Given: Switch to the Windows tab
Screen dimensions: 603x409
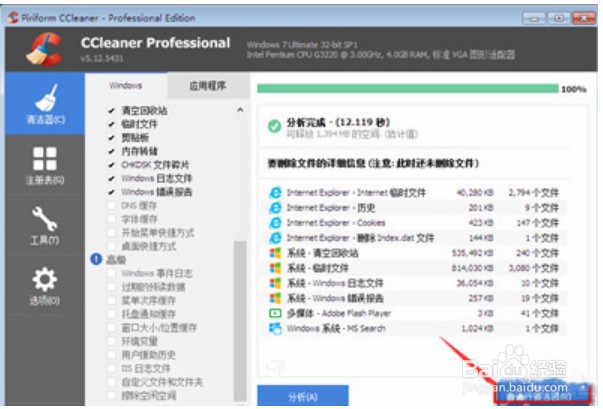Looking at the screenshot, I should [126, 85].
